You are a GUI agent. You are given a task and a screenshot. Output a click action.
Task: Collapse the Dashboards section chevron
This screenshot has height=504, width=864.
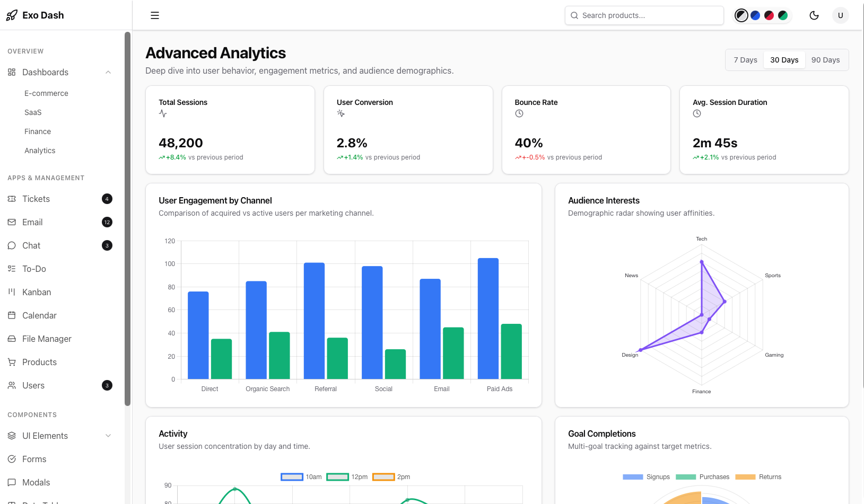(x=108, y=72)
